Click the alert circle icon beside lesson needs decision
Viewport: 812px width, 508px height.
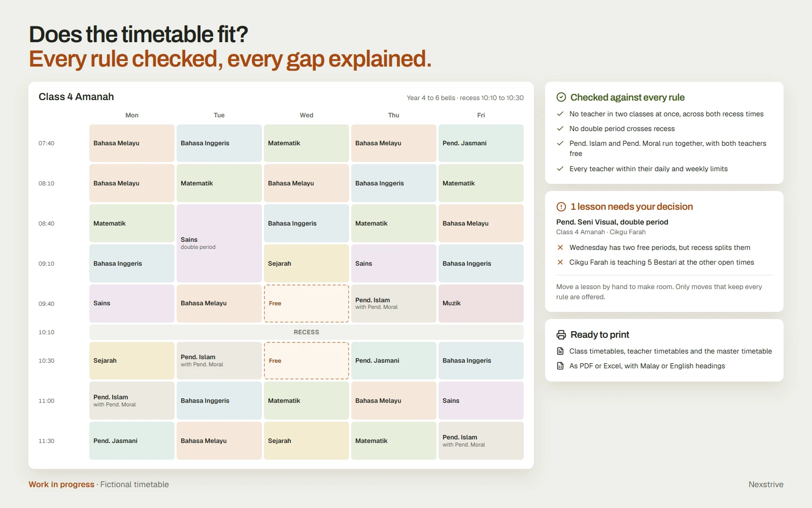point(561,207)
